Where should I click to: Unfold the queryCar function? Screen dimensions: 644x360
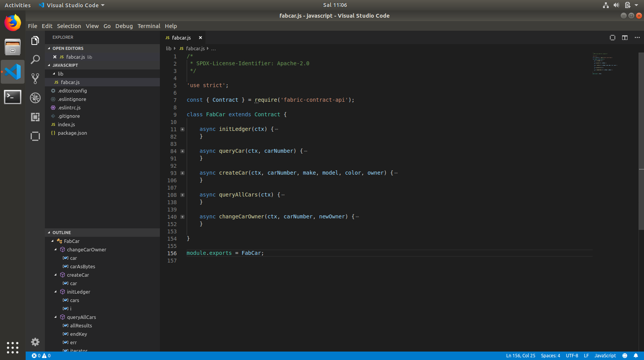[182, 151]
